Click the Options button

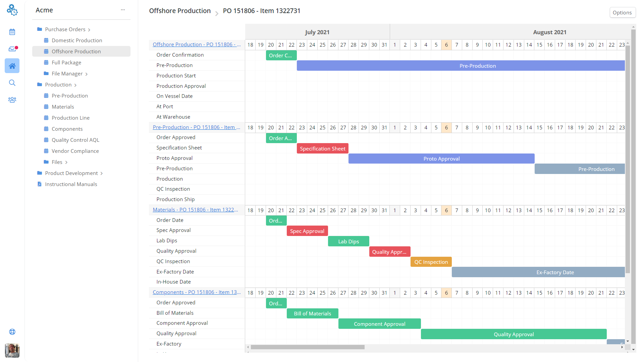[622, 13]
